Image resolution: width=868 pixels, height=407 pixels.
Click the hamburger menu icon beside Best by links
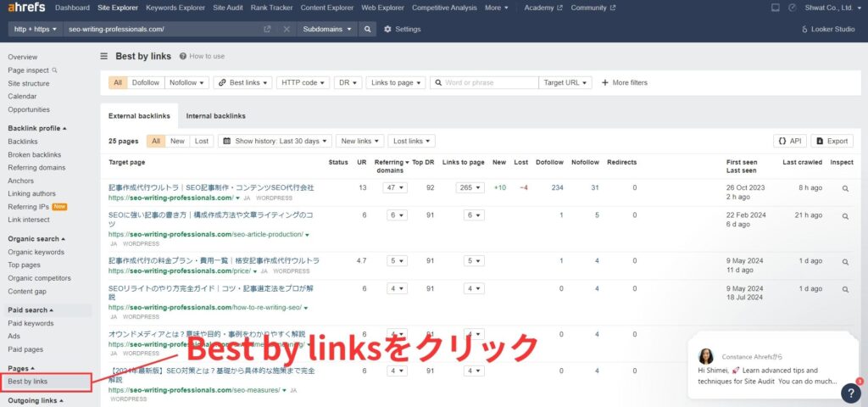(x=104, y=56)
